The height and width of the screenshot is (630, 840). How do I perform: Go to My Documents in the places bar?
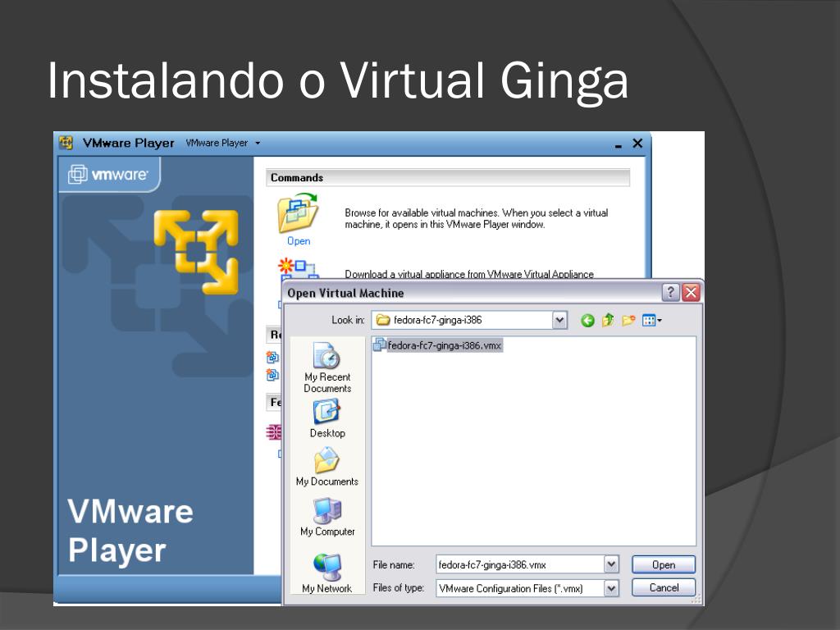(x=327, y=467)
